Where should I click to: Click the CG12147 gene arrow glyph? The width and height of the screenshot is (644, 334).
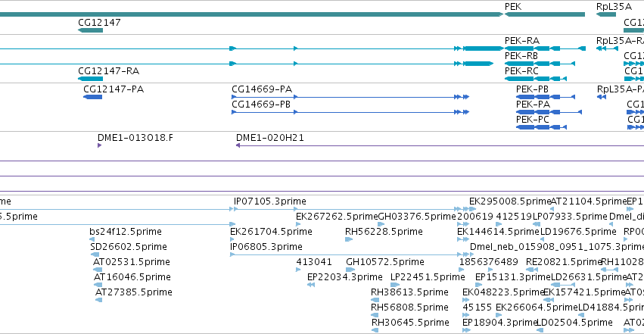point(90,30)
